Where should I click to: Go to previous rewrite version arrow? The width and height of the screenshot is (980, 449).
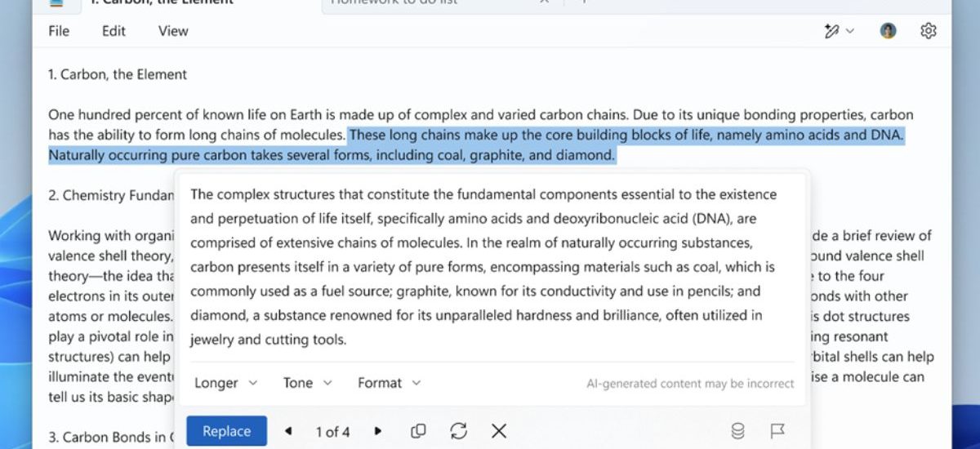pos(288,431)
